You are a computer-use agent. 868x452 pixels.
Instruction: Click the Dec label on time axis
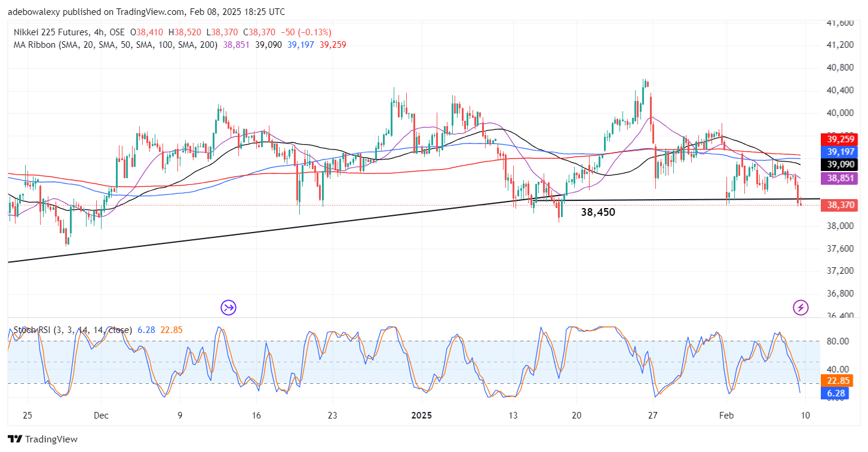click(x=101, y=416)
